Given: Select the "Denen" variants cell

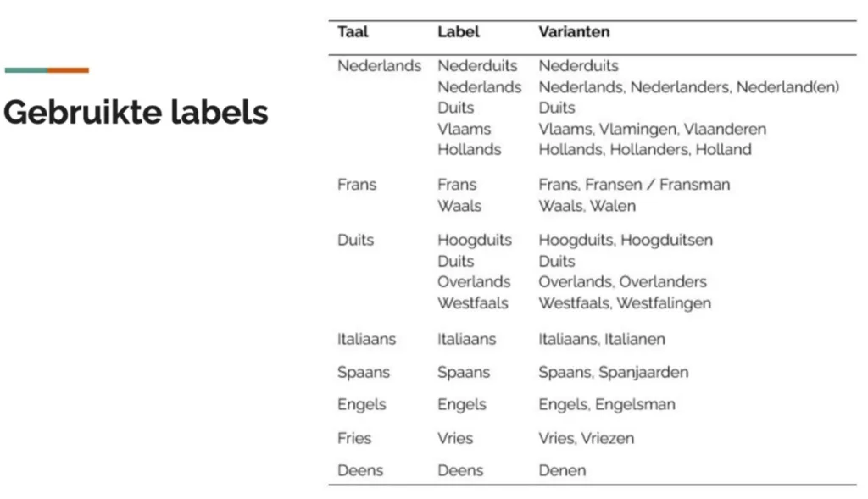Looking at the screenshot, I should click(x=562, y=471).
